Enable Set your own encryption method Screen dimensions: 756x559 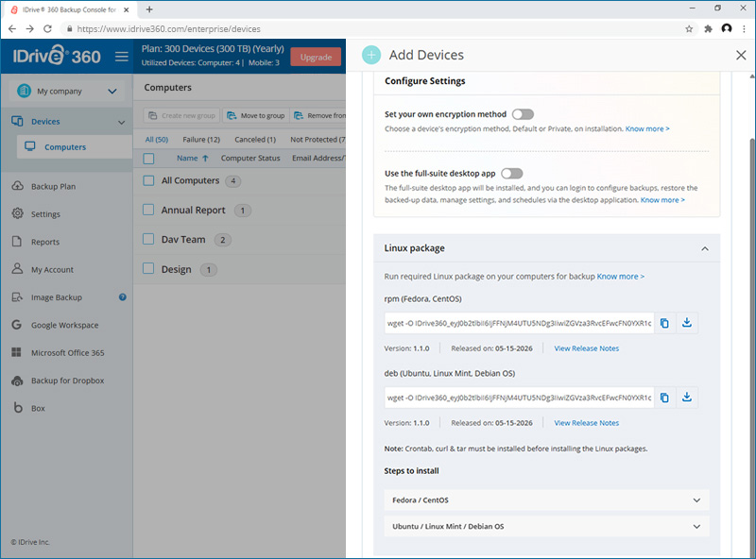pyautogui.click(x=523, y=114)
